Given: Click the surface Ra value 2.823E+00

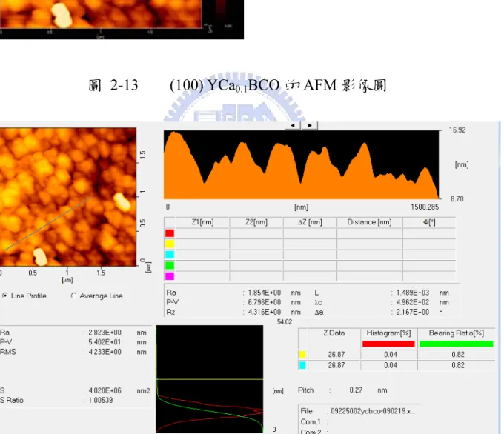Looking at the screenshot, I should click(x=105, y=333).
